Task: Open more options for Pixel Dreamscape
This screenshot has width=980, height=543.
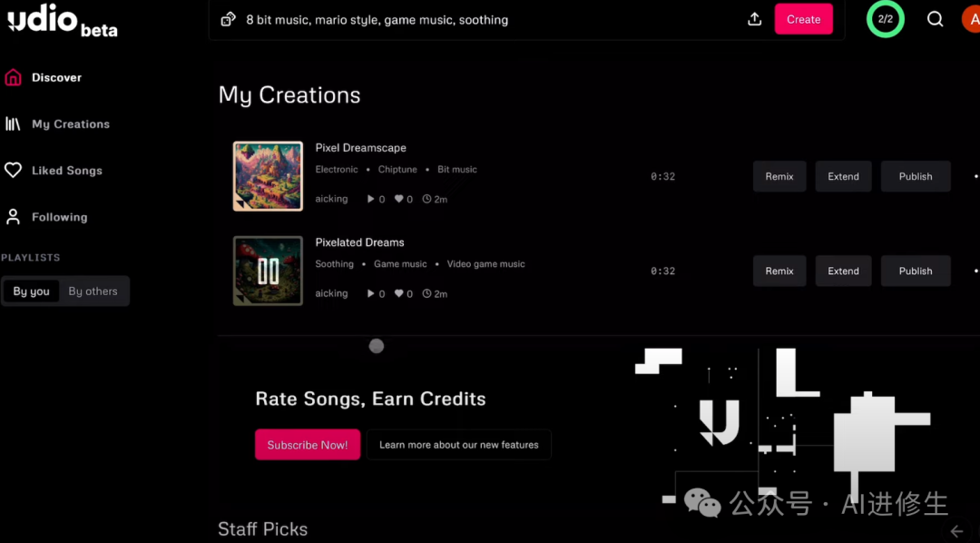Action: click(975, 176)
